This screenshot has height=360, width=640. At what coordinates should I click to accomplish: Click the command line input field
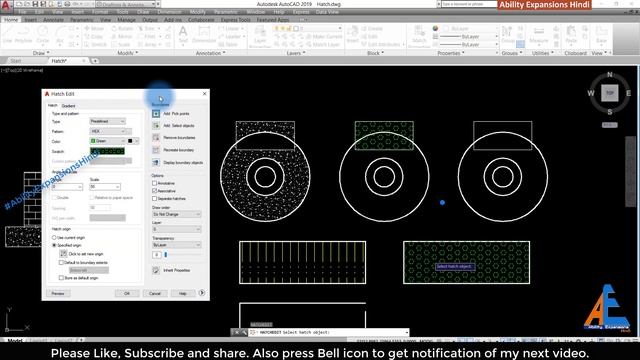point(329,332)
